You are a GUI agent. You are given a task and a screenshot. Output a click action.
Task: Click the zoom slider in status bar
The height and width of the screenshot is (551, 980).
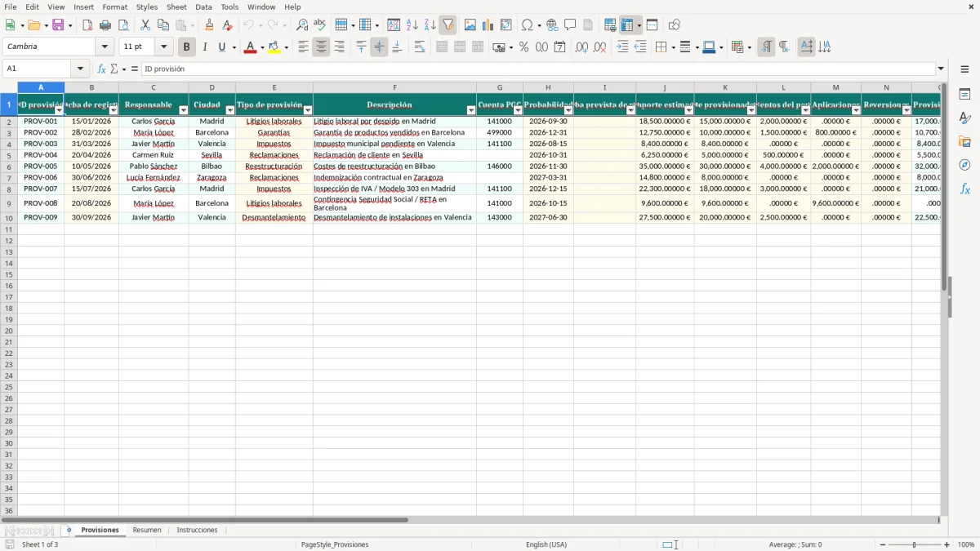914,544
